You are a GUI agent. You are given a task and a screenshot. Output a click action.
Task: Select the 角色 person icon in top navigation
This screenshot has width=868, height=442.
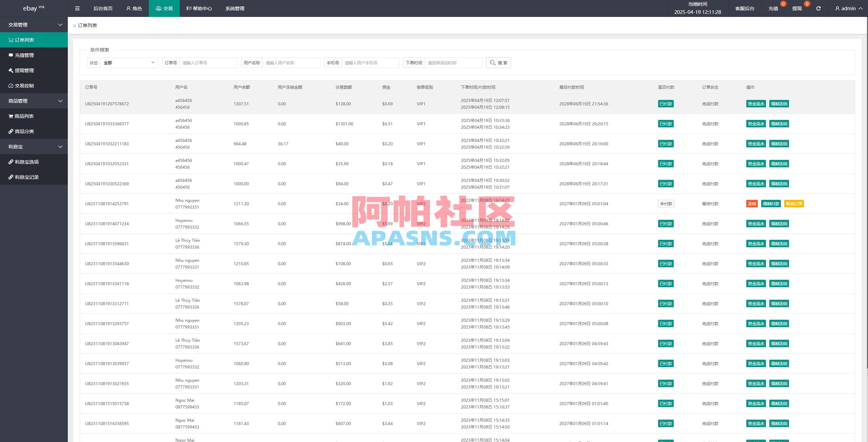coord(128,8)
